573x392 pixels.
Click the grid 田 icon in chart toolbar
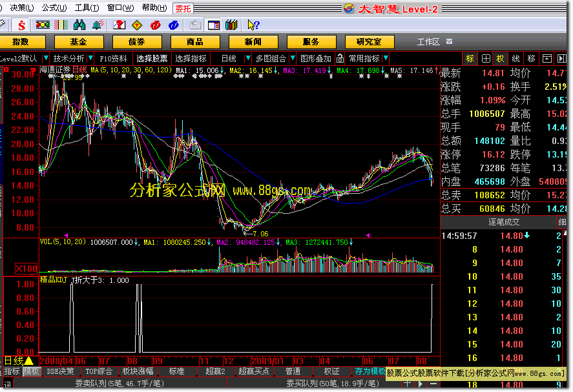pyautogui.click(x=486, y=59)
